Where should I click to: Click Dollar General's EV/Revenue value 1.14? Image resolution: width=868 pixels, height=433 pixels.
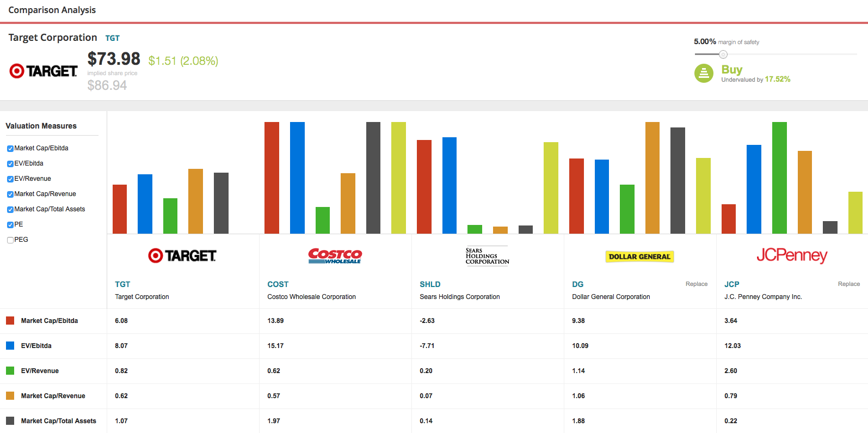coord(578,371)
